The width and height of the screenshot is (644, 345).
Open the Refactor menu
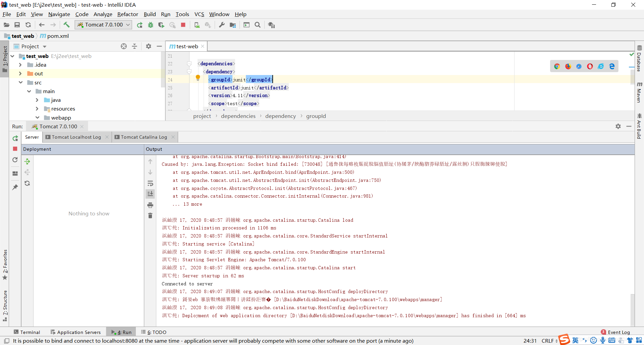coord(127,14)
